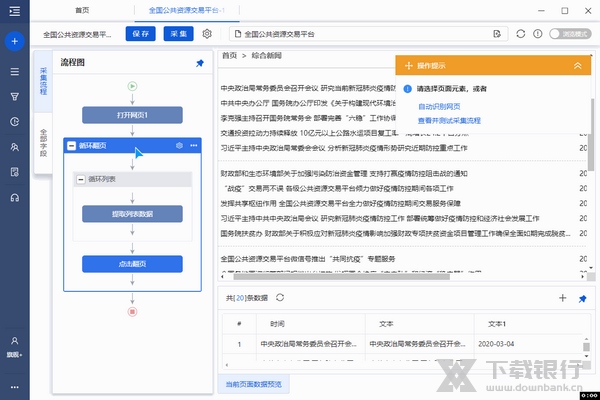Click the 采集 button
The width and height of the screenshot is (600, 400).
[x=179, y=34]
